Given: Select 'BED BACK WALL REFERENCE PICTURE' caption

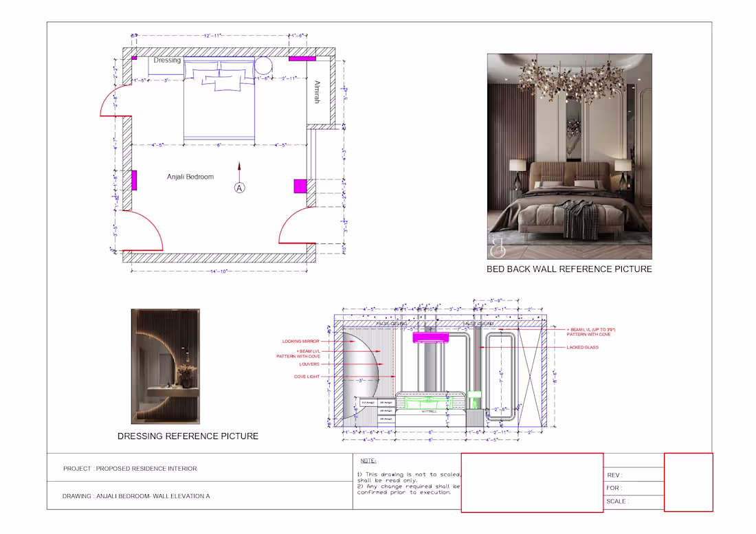Looking at the screenshot, I should tap(569, 269).
